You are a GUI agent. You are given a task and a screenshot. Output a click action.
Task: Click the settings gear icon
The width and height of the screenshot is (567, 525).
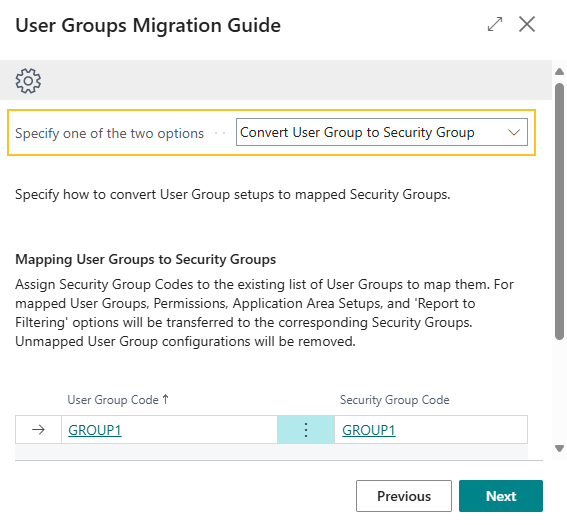coord(28,81)
